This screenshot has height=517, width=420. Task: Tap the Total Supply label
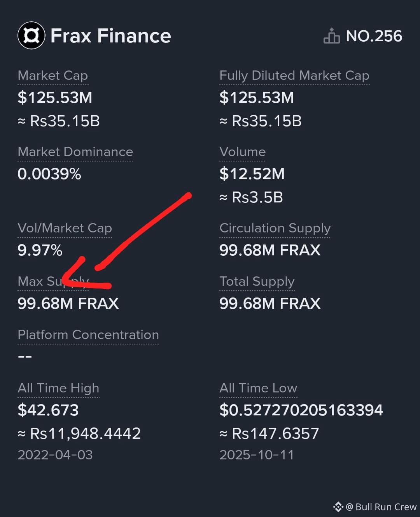coord(257,281)
